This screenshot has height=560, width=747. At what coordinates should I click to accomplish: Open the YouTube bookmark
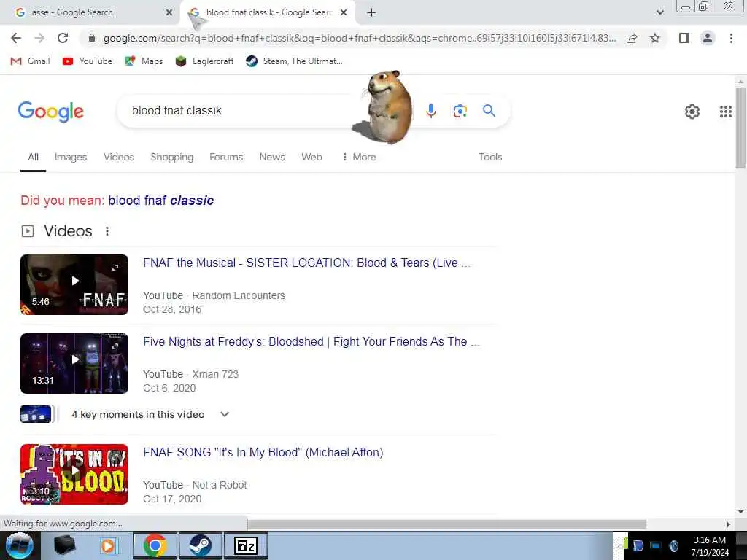(88, 61)
